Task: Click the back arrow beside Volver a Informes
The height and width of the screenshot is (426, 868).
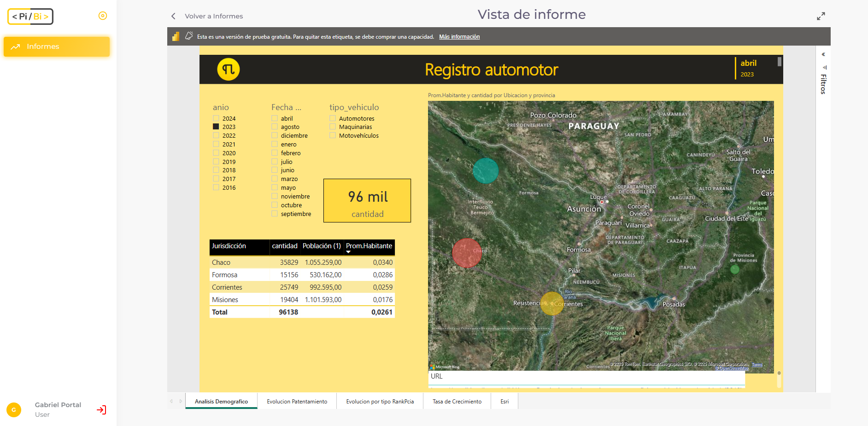Action: coord(174,16)
